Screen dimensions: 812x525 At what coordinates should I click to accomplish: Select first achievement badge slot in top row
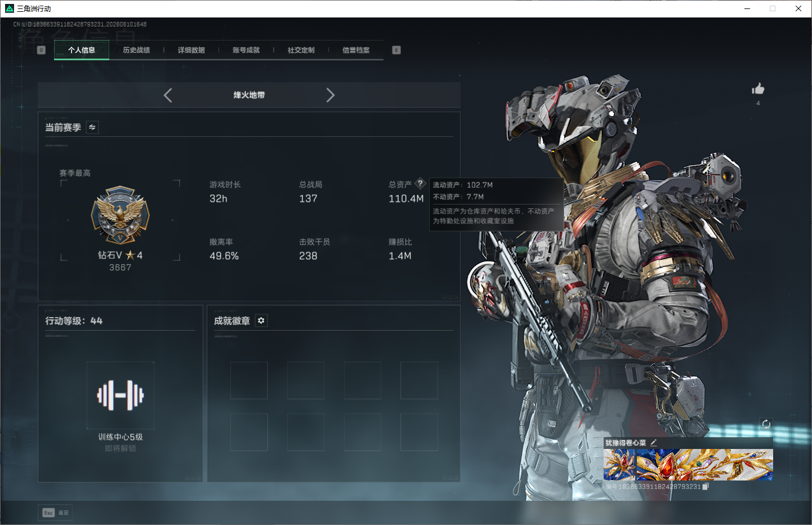coord(249,381)
